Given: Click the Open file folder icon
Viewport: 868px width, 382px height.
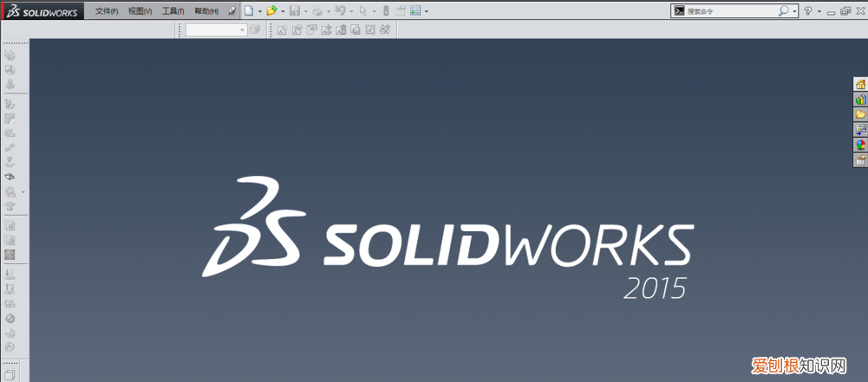Looking at the screenshot, I should 271,11.
